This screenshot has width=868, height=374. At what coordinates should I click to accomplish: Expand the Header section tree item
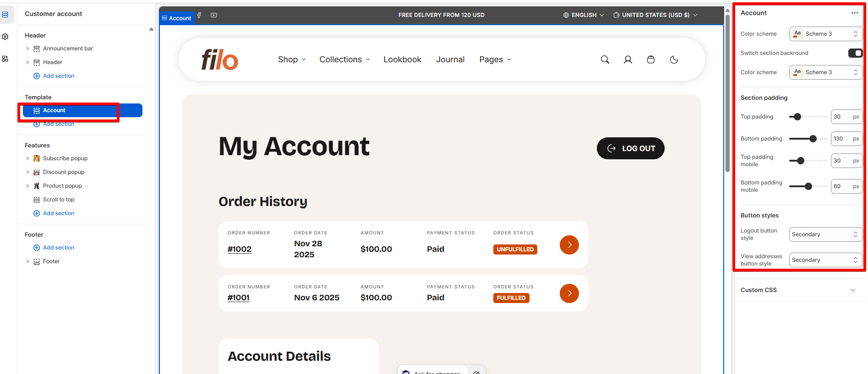coord(27,62)
